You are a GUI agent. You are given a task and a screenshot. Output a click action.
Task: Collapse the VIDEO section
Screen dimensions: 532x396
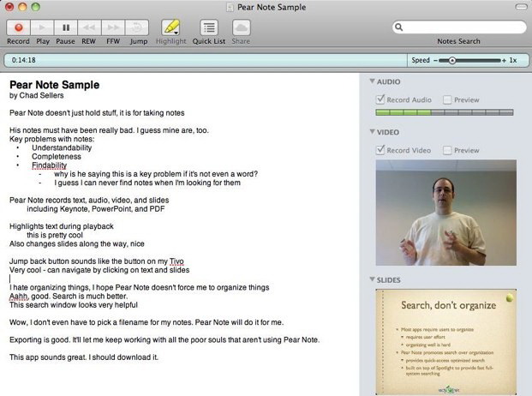(372, 132)
